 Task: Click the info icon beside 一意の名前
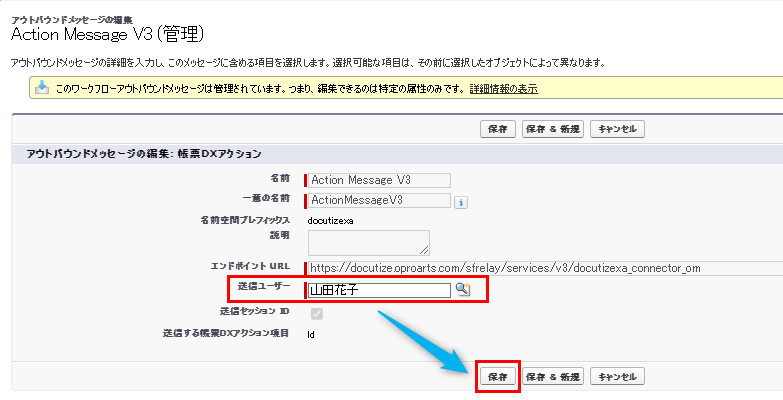tap(461, 201)
